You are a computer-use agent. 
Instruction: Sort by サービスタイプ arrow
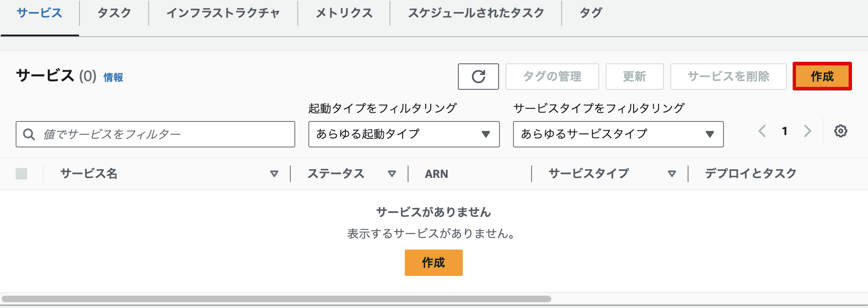point(672,174)
